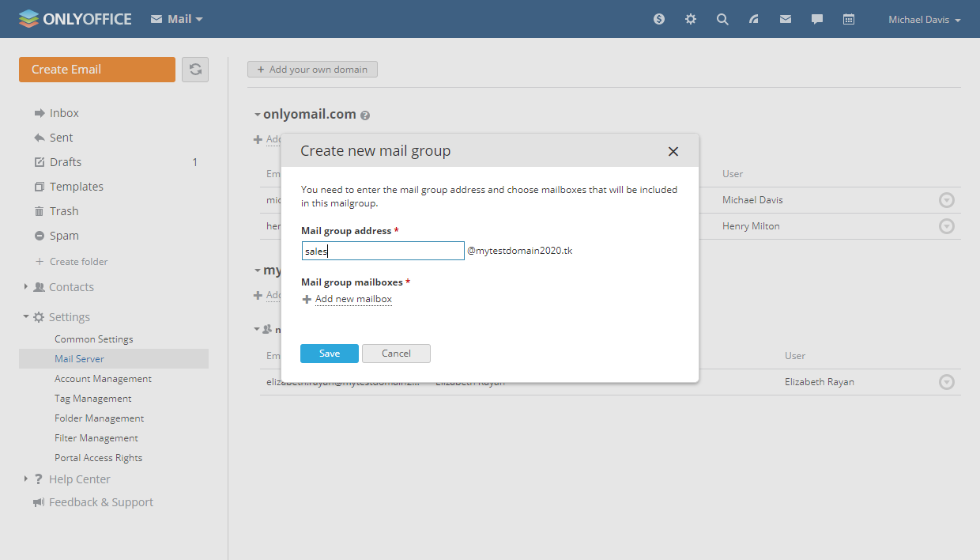Open Michael Davis user menu
This screenshot has width=980, height=560.
[x=925, y=20]
